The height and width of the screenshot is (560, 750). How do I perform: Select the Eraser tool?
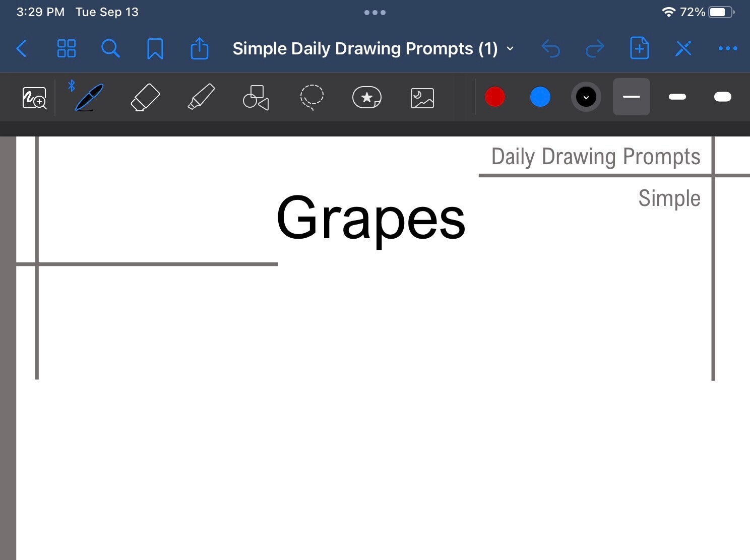145,97
